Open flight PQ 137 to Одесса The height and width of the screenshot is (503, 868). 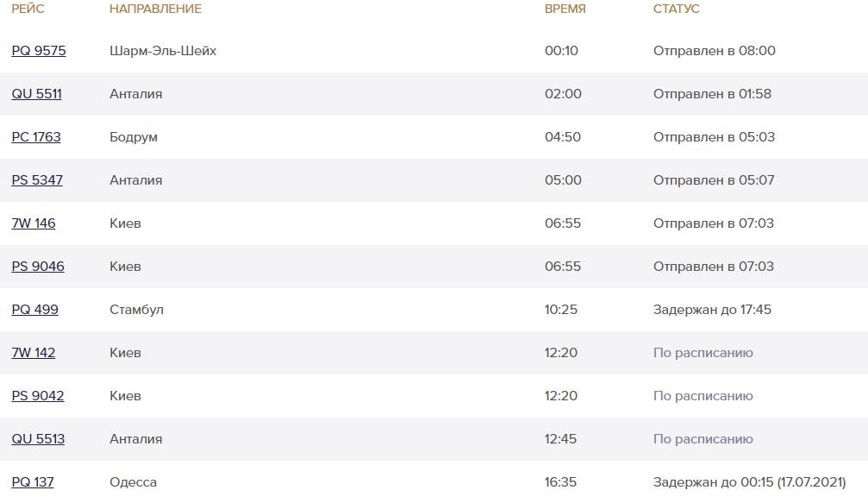(33, 482)
